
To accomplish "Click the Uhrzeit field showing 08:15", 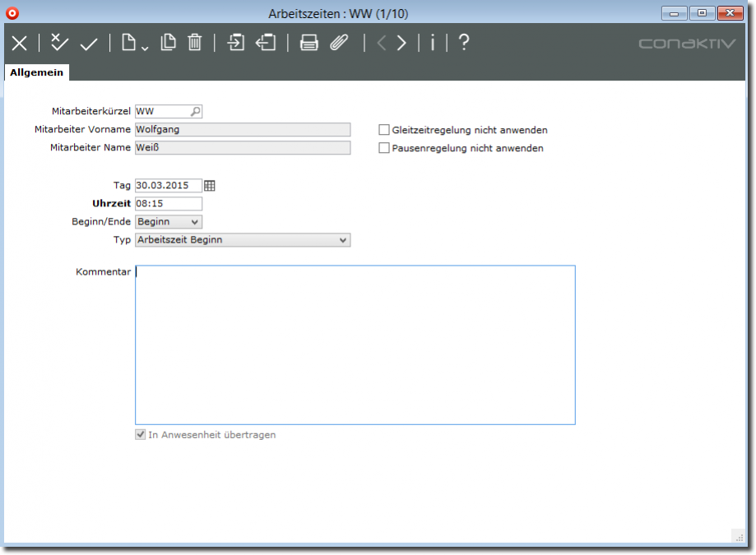I will point(168,204).
